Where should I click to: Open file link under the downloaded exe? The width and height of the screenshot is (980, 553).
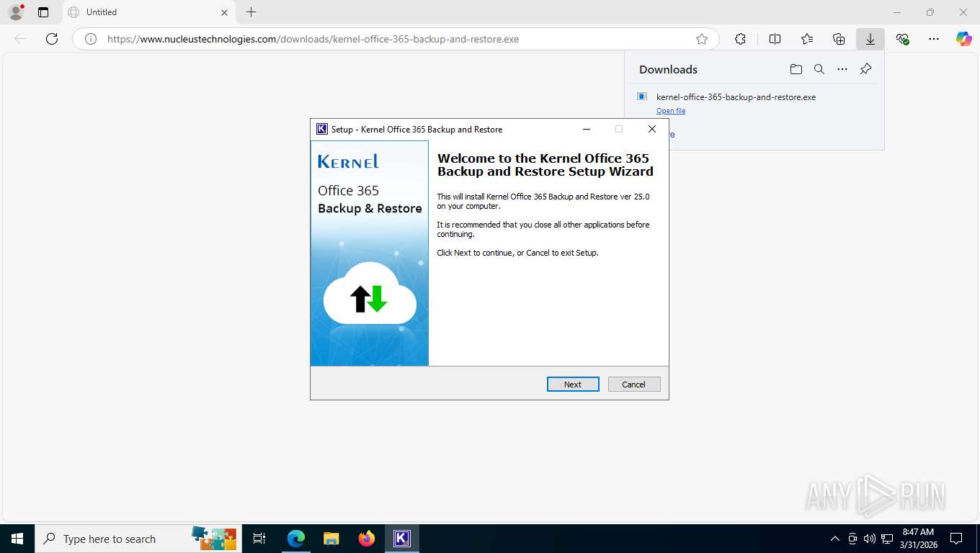click(x=671, y=111)
